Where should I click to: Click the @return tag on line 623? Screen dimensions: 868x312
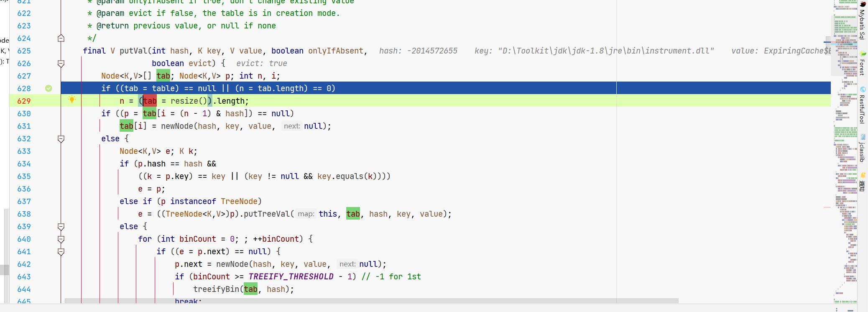click(x=112, y=26)
